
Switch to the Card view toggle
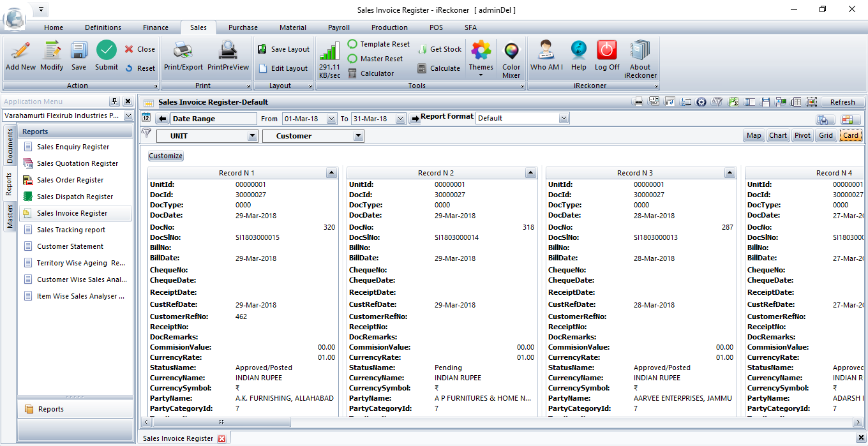coord(850,135)
